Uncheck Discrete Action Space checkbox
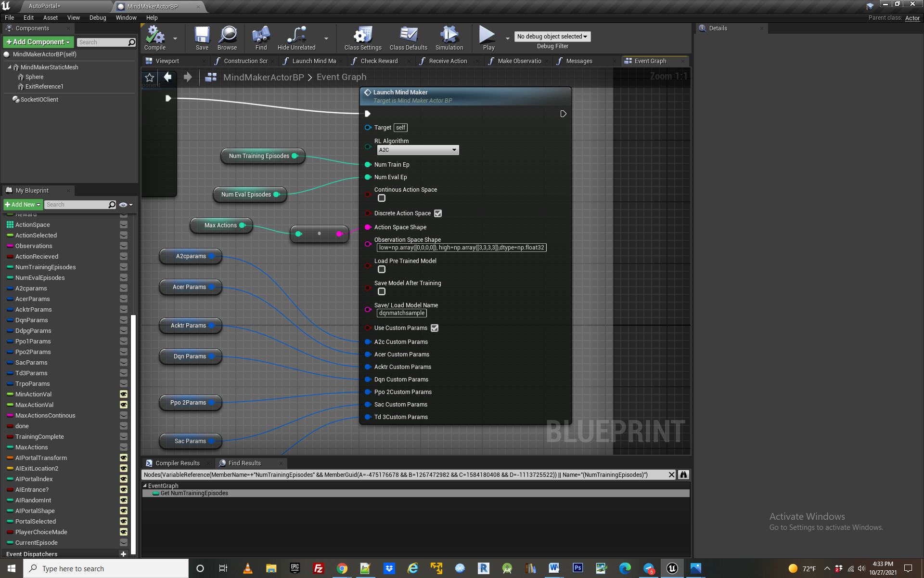924x578 pixels. [x=438, y=213]
